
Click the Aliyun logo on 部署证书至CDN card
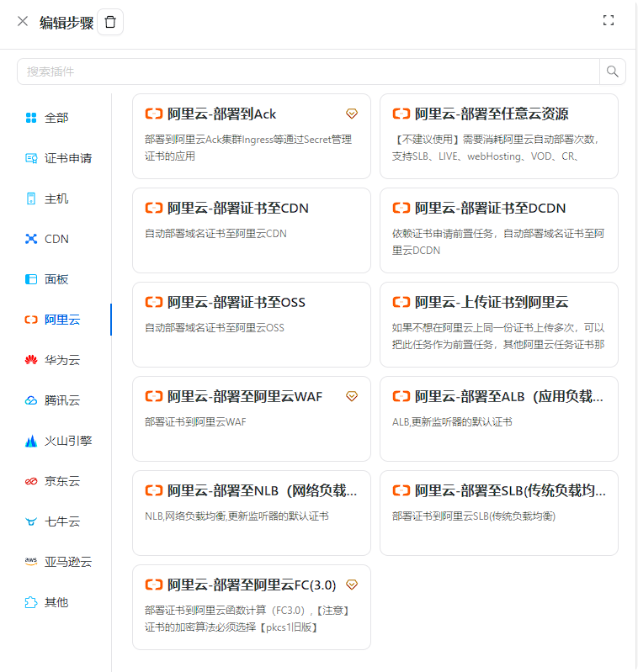pyautogui.click(x=154, y=209)
